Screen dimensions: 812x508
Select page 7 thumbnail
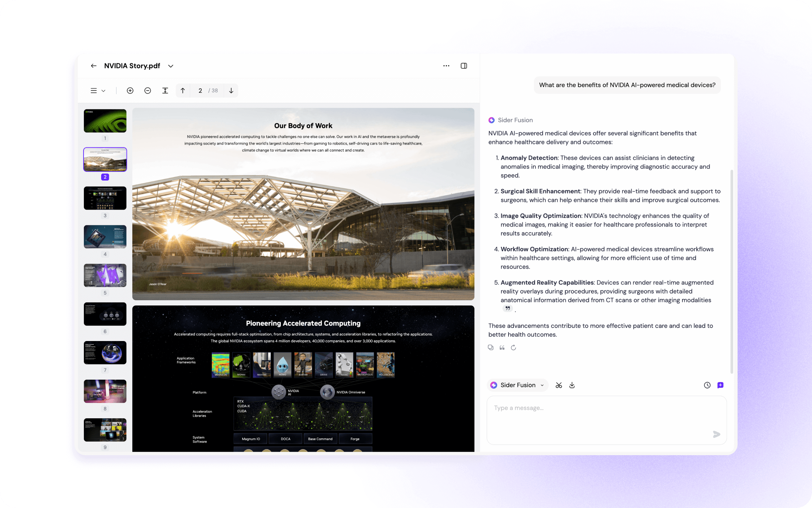(x=105, y=352)
